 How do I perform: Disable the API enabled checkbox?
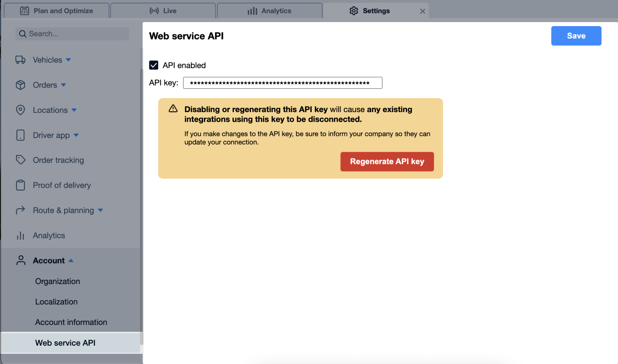pos(153,65)
